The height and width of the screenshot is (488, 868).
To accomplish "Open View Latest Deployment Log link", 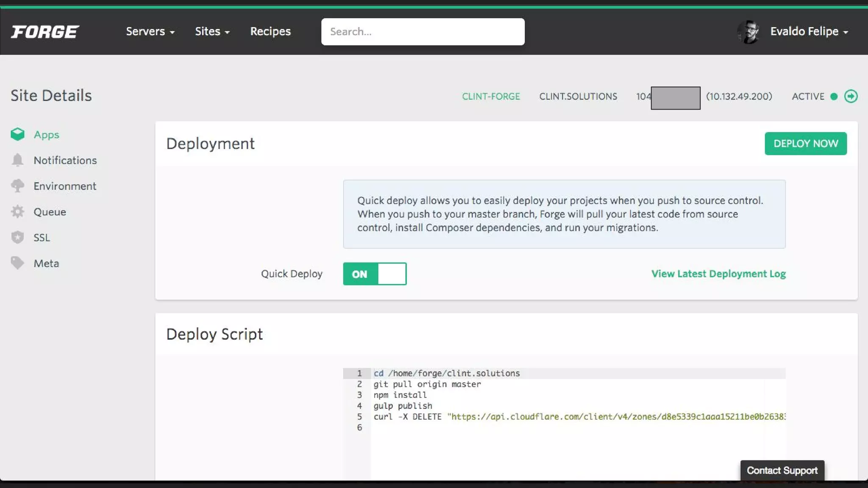I will point(718,274).
